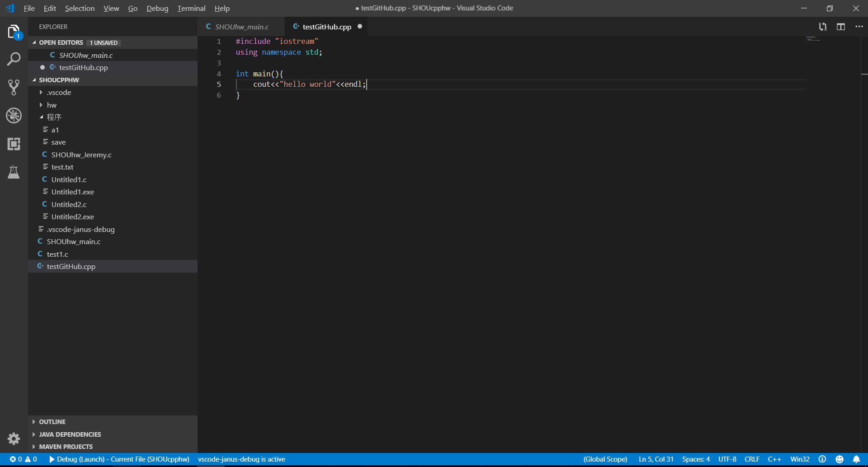Change the C++ language mode
This screenshot has height=467, width=868.
[774, 459]
